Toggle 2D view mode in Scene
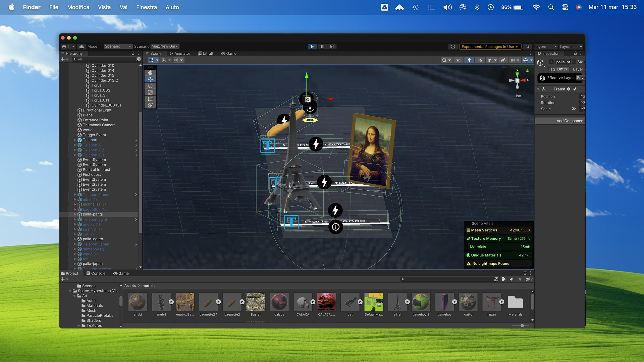 [x=458, y=60]
